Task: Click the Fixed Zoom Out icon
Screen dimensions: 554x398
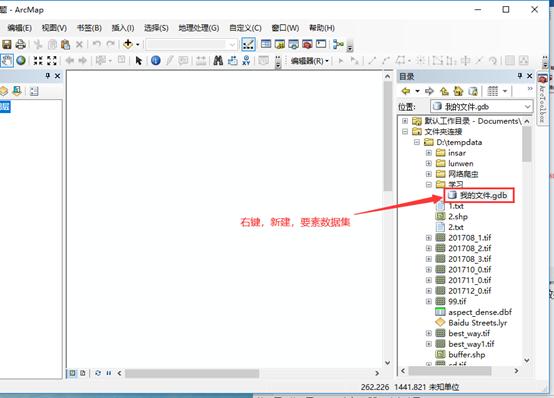Action: coord(52,60)
